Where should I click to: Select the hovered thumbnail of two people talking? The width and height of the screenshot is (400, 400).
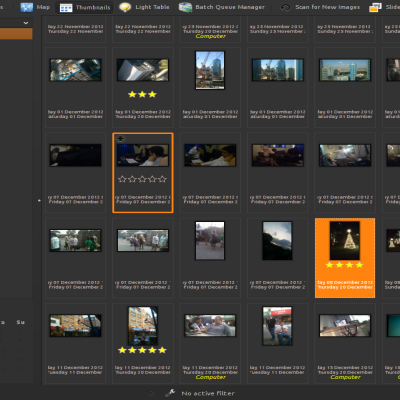[x=143, y=155]
